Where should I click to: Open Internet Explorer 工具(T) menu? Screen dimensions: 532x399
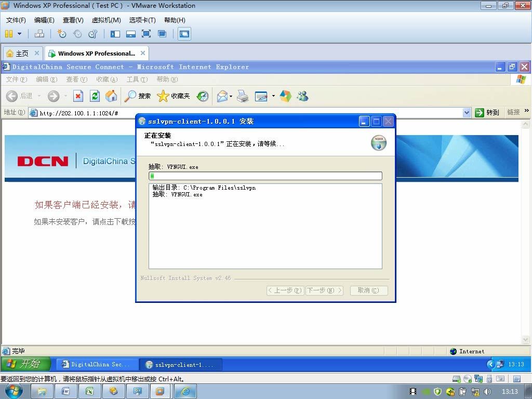coord(137,79)
